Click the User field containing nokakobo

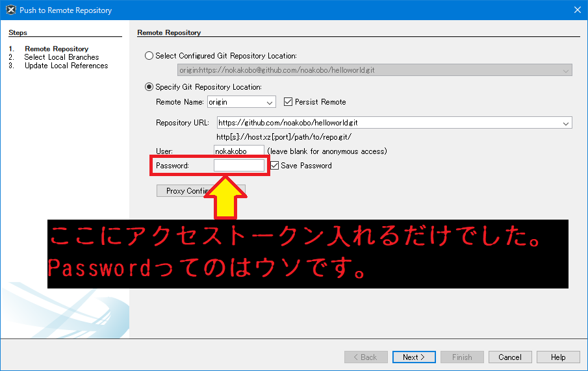pos(239,151)
